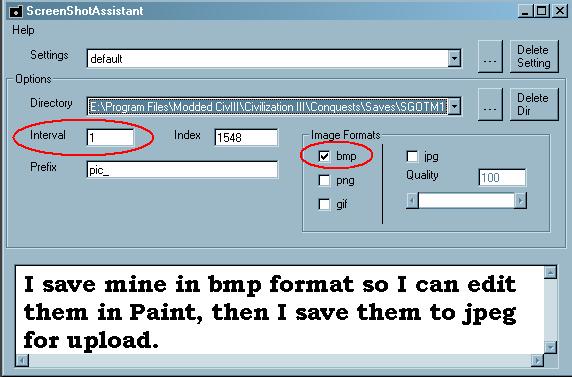Click the browse button beside Settings
Screen dimensions: 572x378
coord(490,57)
